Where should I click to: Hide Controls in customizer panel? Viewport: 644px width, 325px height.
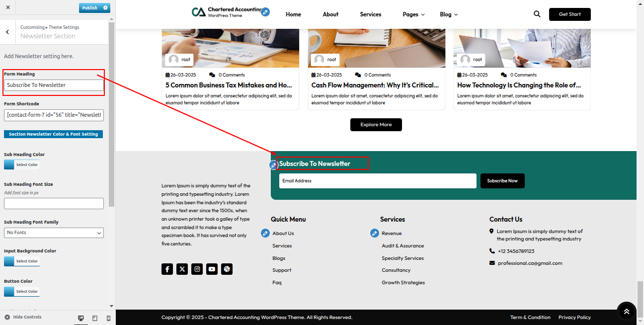click(x=23, y=317)
